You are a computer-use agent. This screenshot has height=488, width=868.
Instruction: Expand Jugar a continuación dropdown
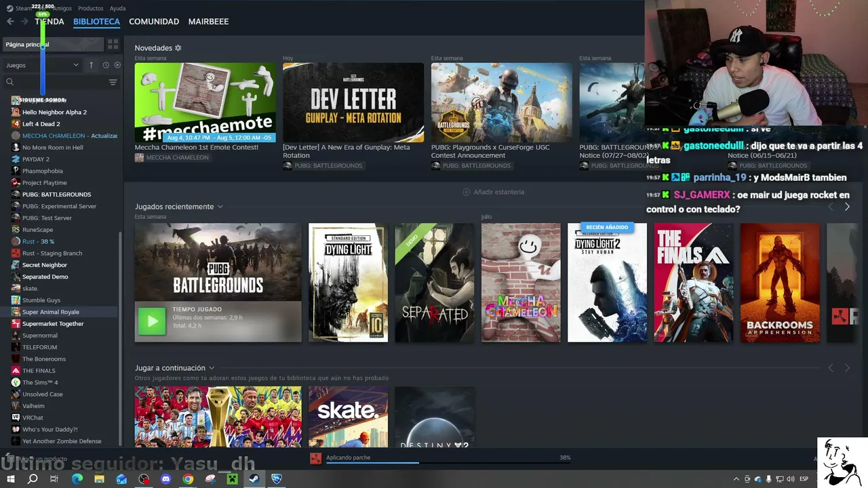tap(212, 368)
